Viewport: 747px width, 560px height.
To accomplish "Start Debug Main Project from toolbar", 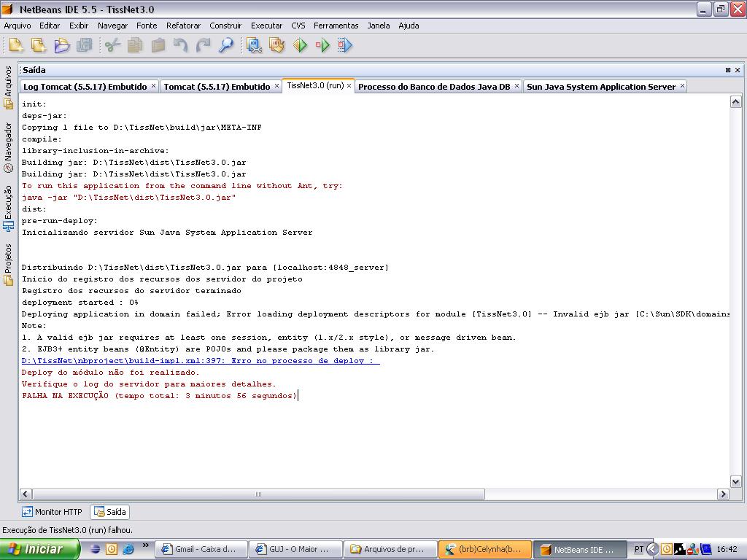I will coord(322,45).
